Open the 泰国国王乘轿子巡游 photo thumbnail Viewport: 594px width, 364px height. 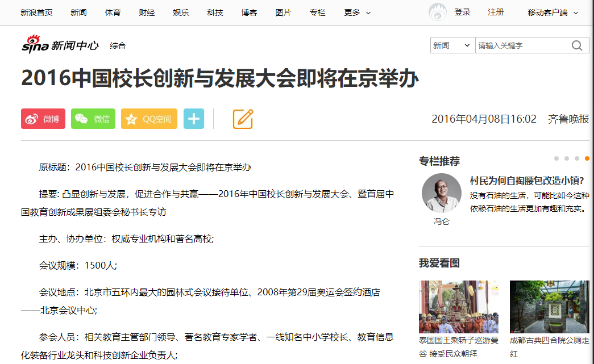click(x=458, y=307)
